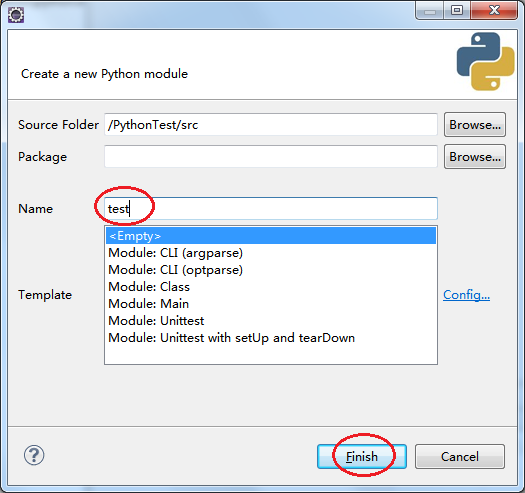Browse for a Package
The width and height of the screenshot is (525, 493).
(475, 157)
